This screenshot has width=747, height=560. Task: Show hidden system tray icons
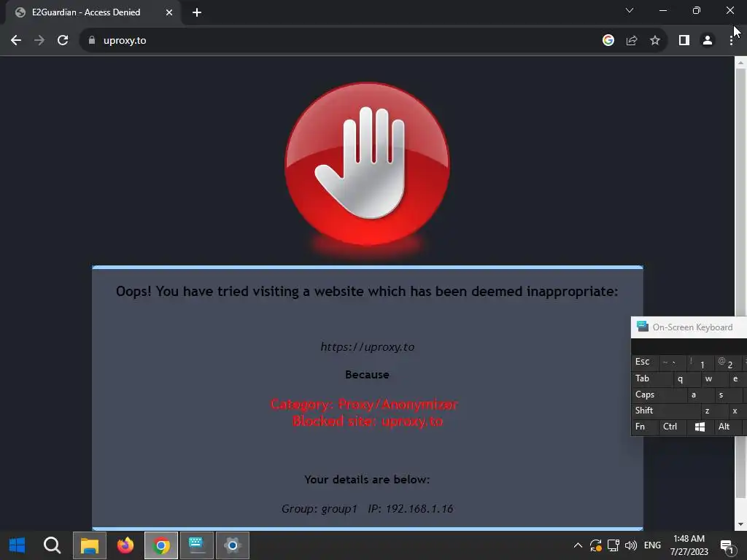click(x=578, y=545)
